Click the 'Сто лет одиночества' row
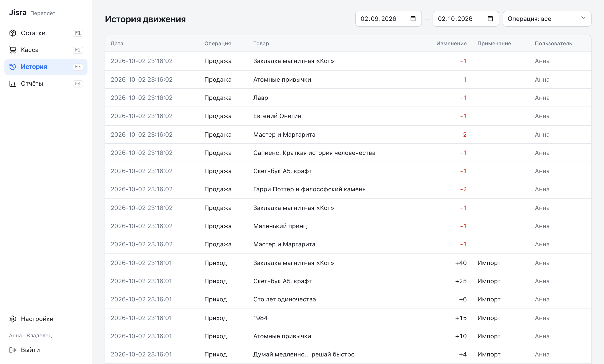 pyautogui.click(x=348, y=299)
